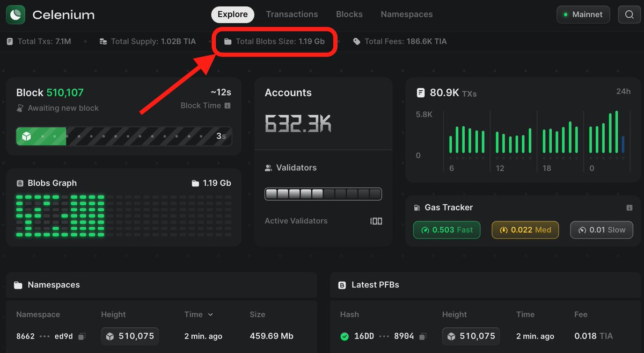Switch to the Transactions tab
This screenshot has width=644, height=353.
(x=292, y=15)
